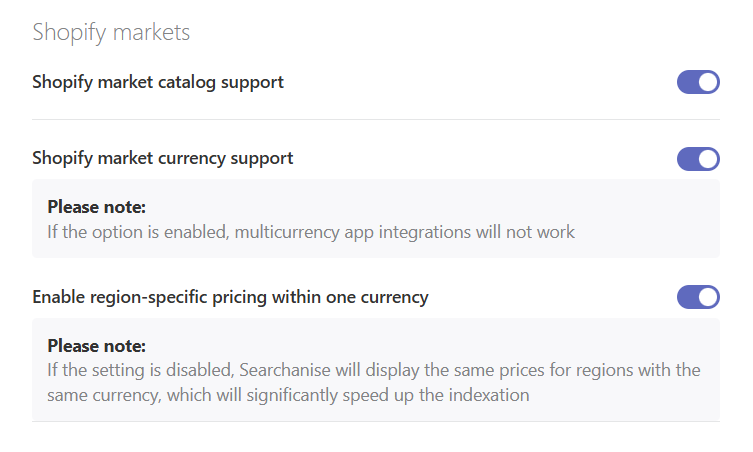Click 'Enable region-specific pricing within one currency' label
The height and width of the screenshot is (452, 753).
point(230,297)
